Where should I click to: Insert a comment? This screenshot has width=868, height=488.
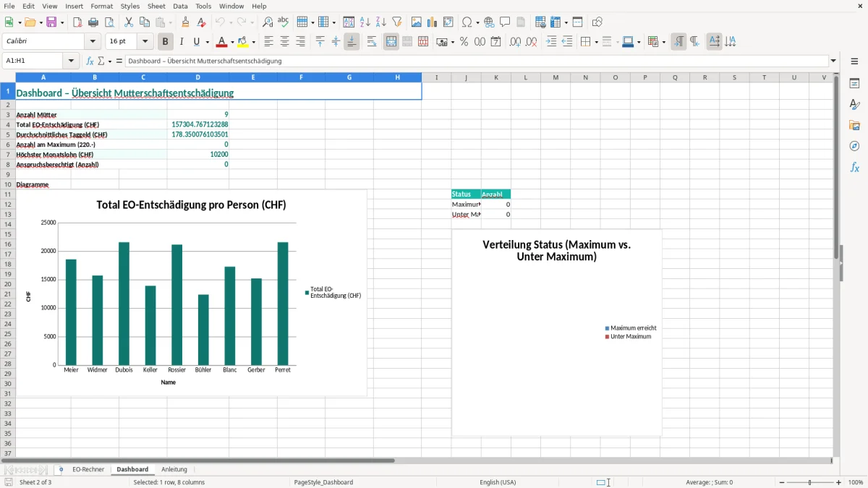coord(506,22)
